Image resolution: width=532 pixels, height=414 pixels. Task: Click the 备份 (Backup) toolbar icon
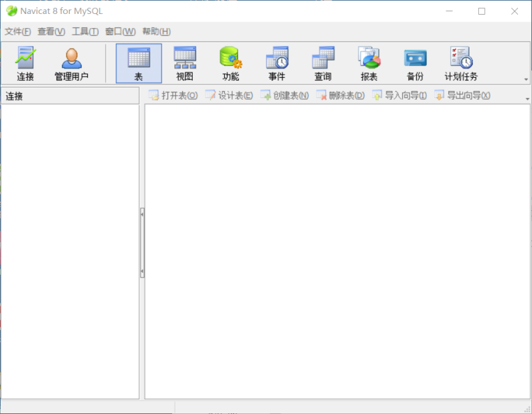pos(415,63)
